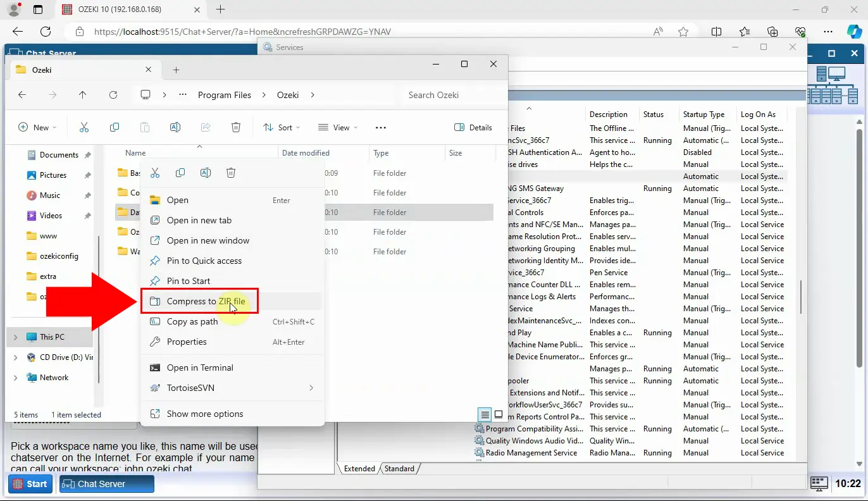This screenshot has width=868, height=501.
Task: Choose Open in new tab
Action: click(x=232, y=220)
